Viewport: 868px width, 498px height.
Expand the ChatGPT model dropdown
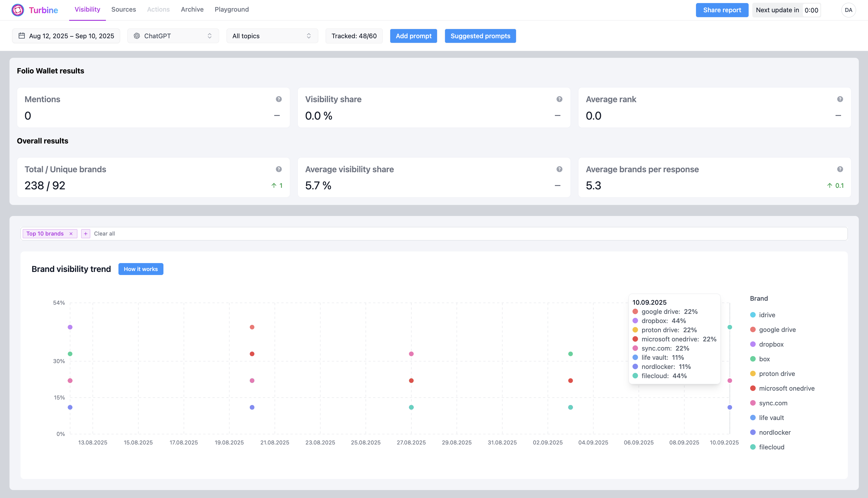click(173, 36)
